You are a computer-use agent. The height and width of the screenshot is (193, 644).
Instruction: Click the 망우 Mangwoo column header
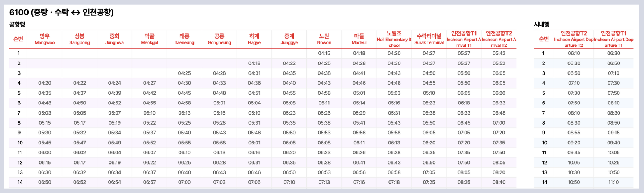(x=45, y=39)
